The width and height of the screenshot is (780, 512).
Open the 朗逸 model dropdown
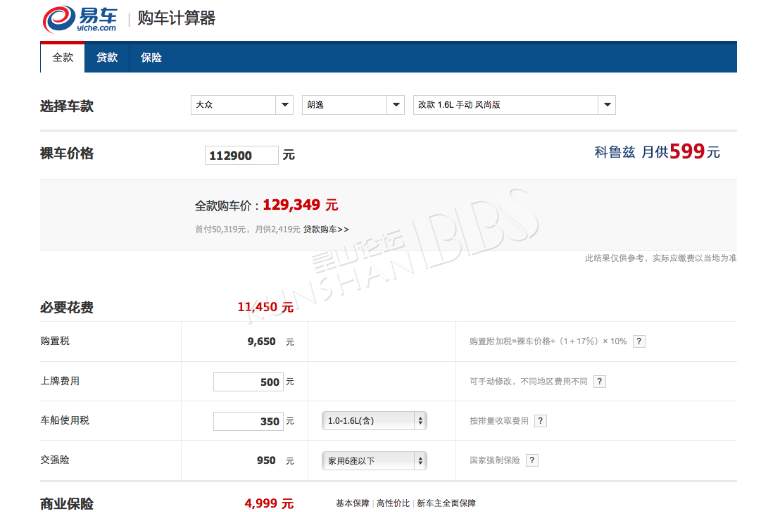click(x=353, y=105)
